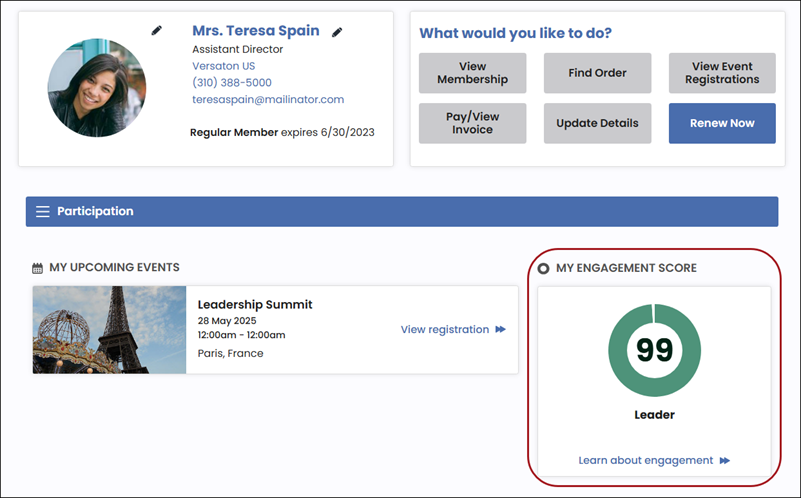Click the Update Details button
Screen dimensions: 801x498
[597, 123]
